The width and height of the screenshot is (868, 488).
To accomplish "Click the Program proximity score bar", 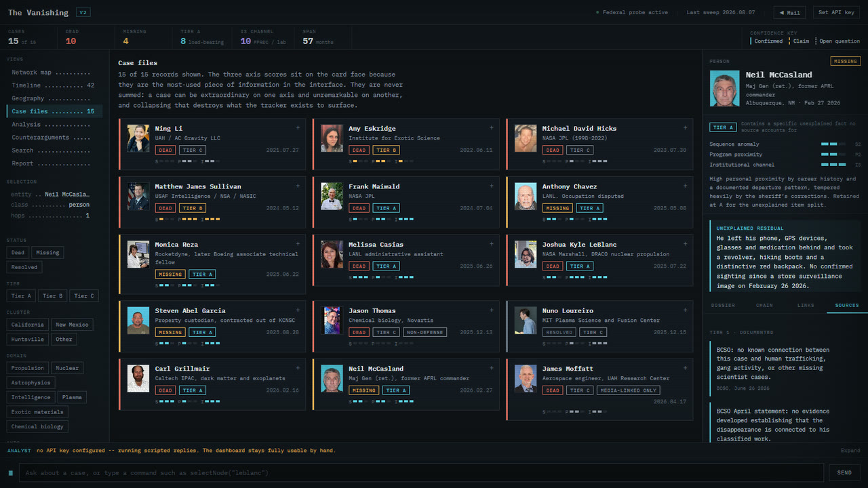I will [833, 155].
